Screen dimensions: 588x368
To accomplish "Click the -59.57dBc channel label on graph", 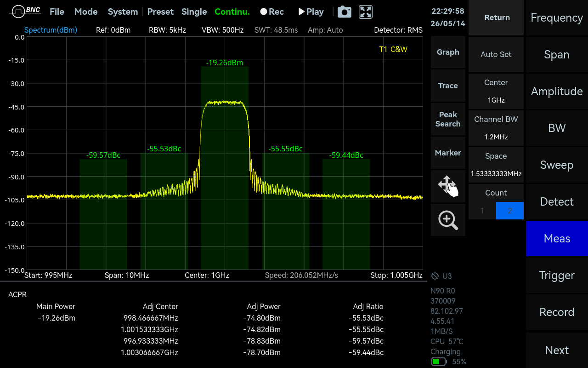I will 103,155.
